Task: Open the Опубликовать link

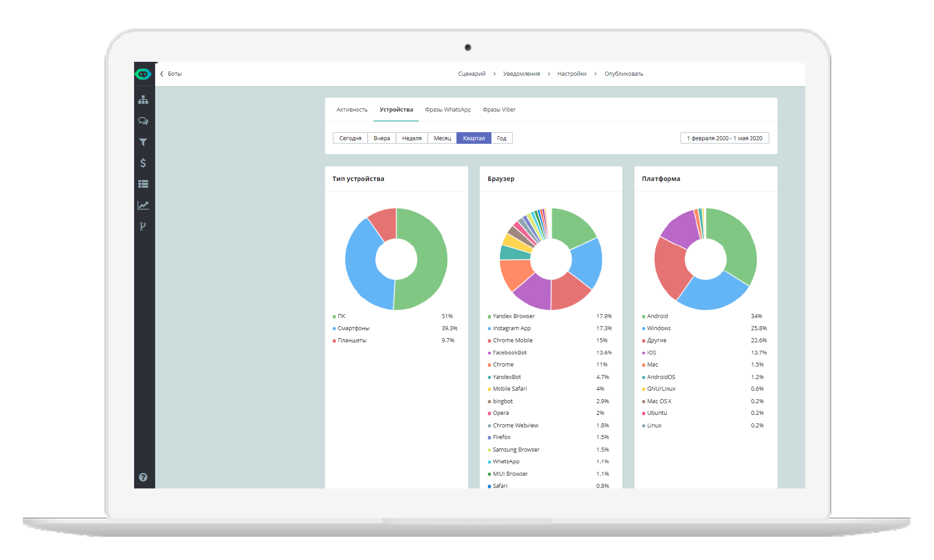Action: click(623, 73)
